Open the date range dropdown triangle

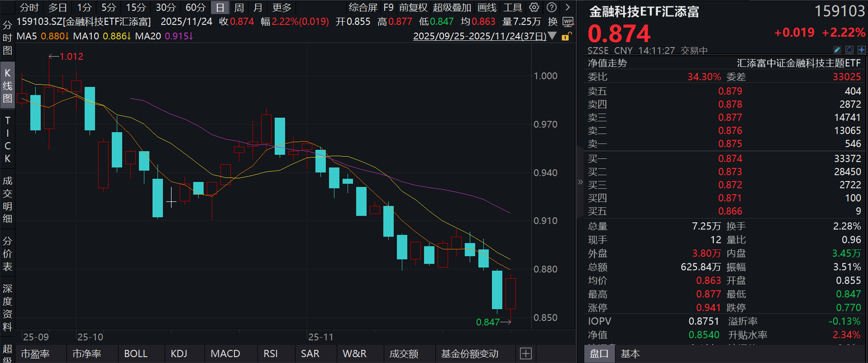tap(552, 36)
